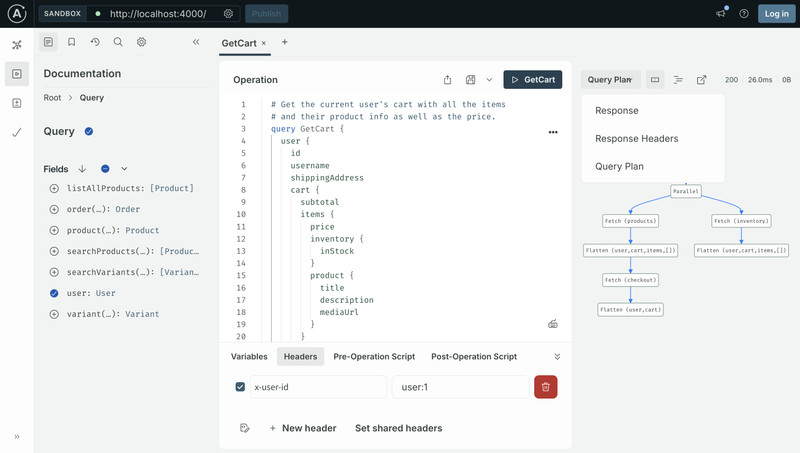The height and width of the screenshot is (453, 800).
Task: Open the announcements megaphone icon
Action: 721,14
